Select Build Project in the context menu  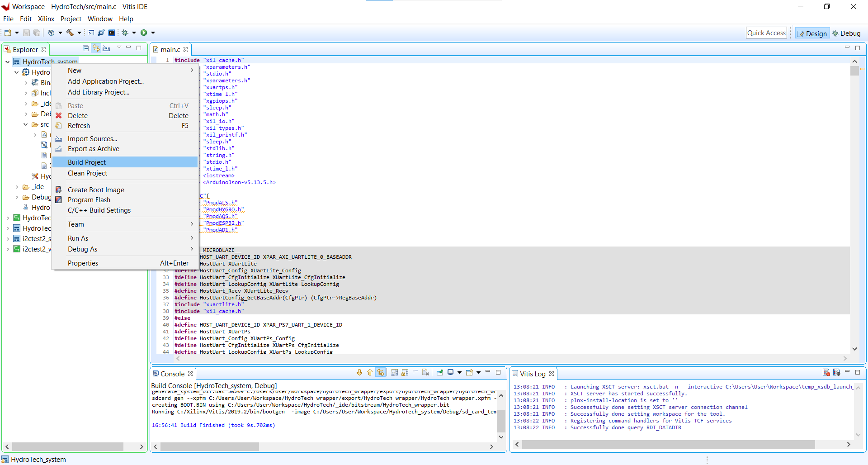pyautogui.click(x=87, y=162)
